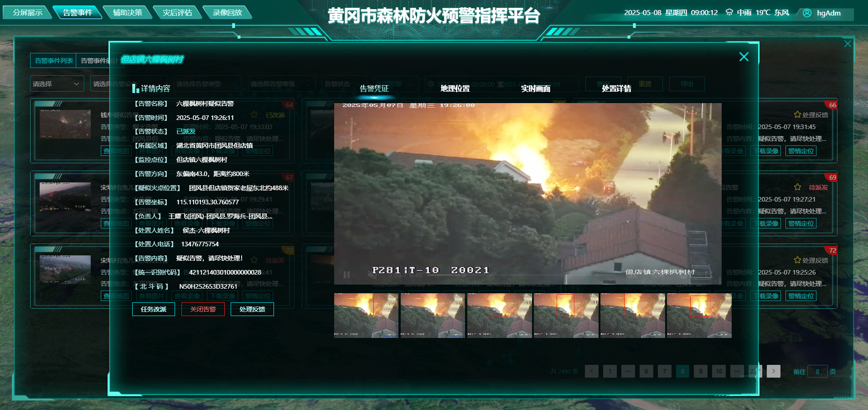The width and height of the screenshot is (868, 410).
Task: Select page 10 in pagination
Action: click(x=719, y=371)
